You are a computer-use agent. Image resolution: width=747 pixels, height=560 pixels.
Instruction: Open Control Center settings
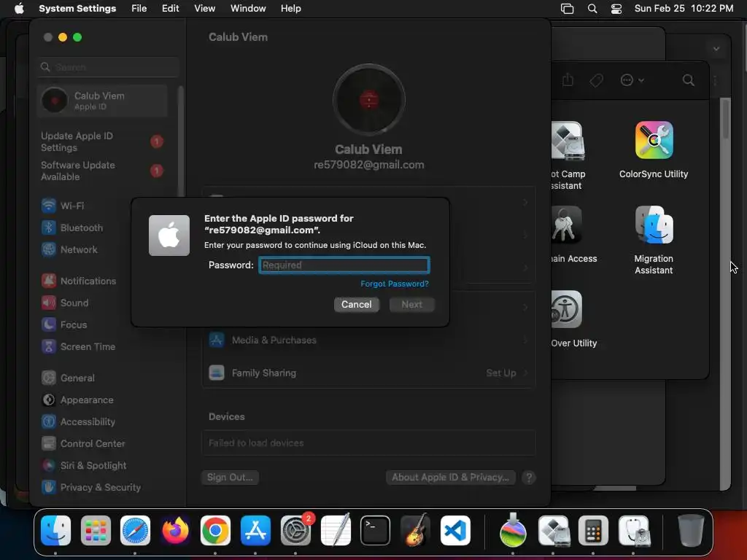coord(83,444)
